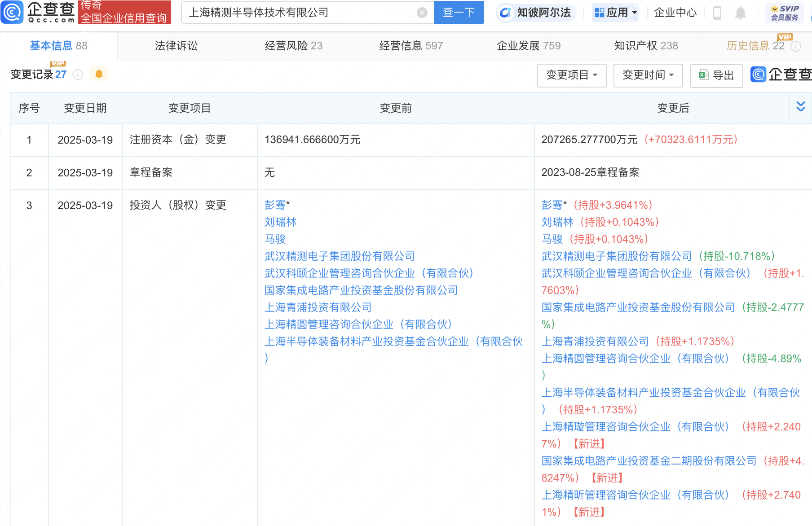The height and width of the screenshot is (526, 812).
Task: Open the 变更项目 filter dropdown
Action: [x=572, y=75]
